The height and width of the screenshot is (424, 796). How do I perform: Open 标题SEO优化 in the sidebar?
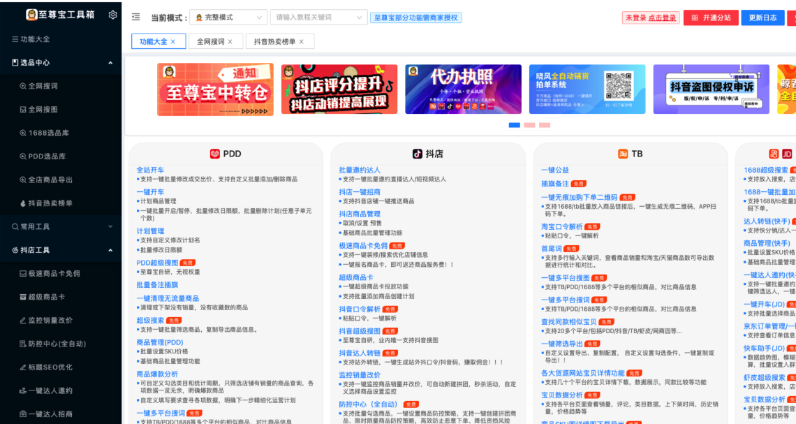[x=46, y=367]
